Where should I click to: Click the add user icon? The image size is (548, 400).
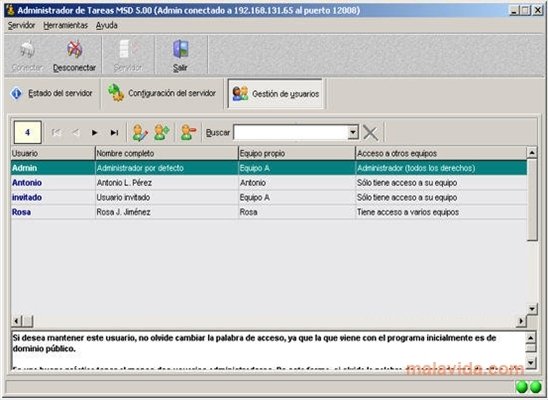point(162,132)
